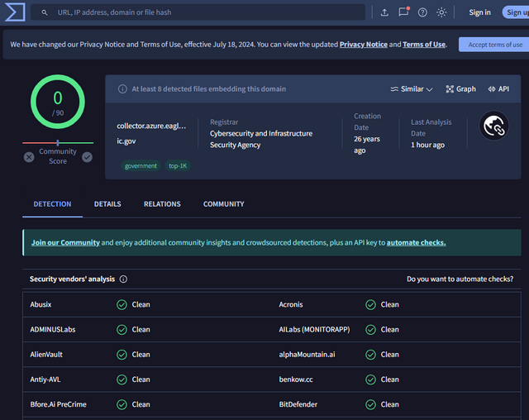
Task: Select the Bfore.Ai PreCrime vendor name
Action: tap(59, 404)
